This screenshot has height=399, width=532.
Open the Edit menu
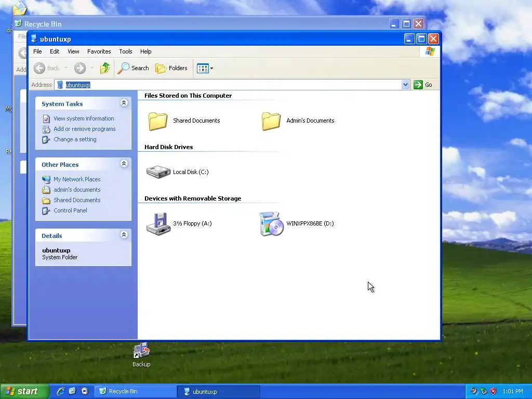click(55, 51)
